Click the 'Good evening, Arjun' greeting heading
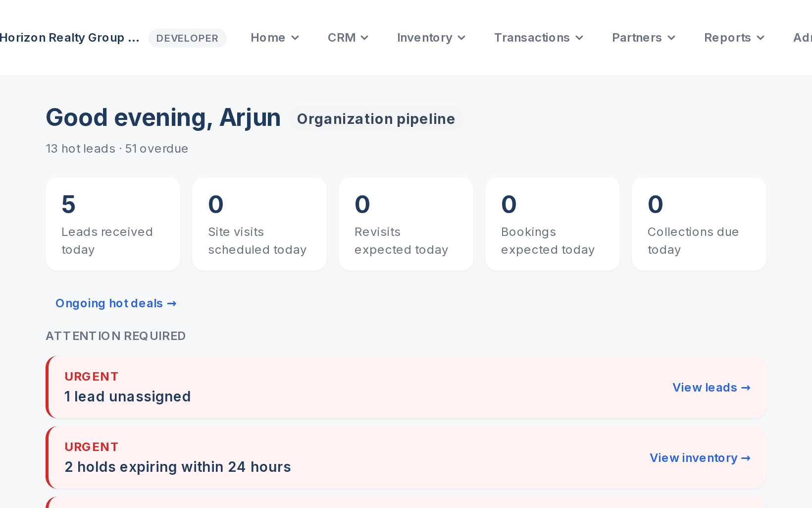 pos(163,118)
